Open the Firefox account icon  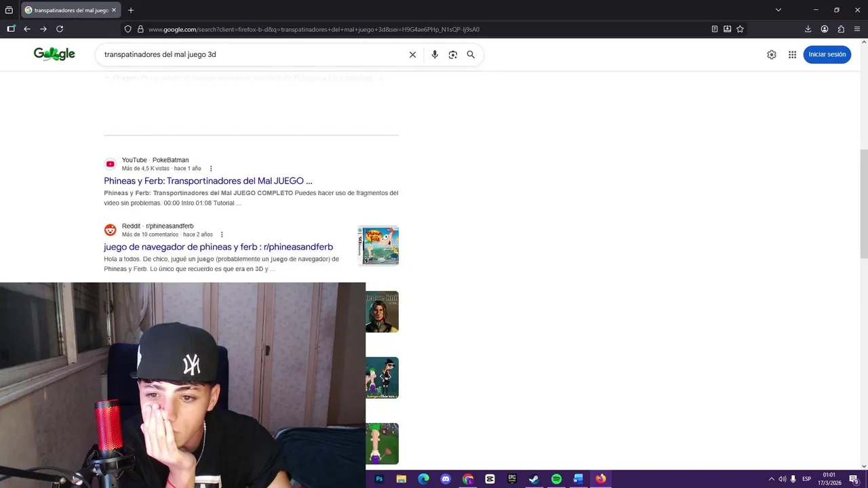[825, 29]
